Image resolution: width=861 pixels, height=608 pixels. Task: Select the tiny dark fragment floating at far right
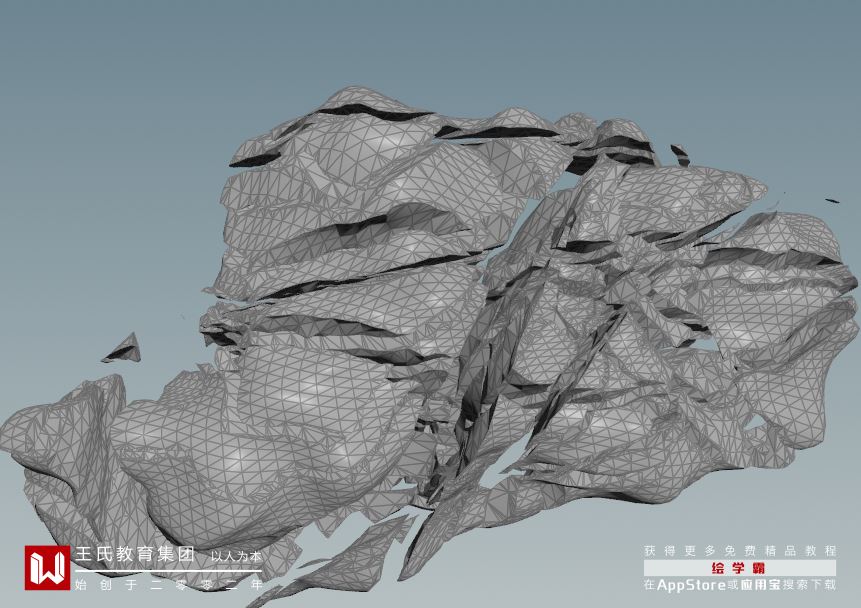pyautogui.click(x=832, y=200)
